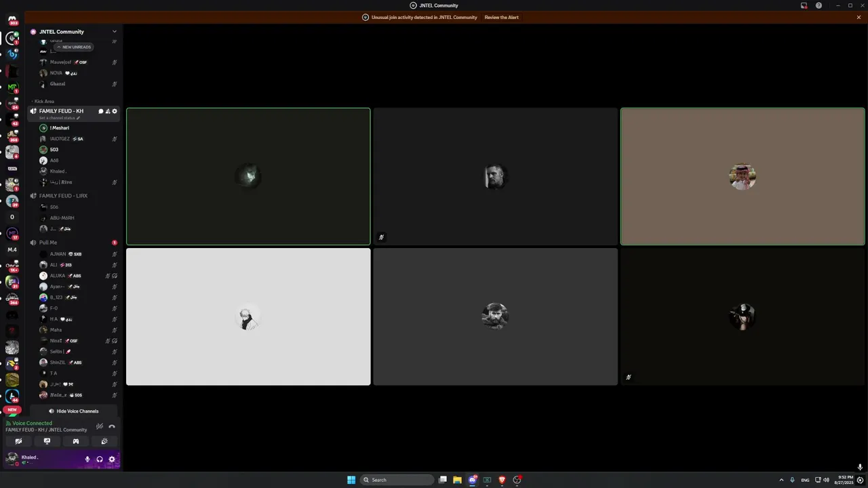Show hidden system tray icons
This screenshot has height=488, width=868.
pyautogui.click(x=781, y=480)
